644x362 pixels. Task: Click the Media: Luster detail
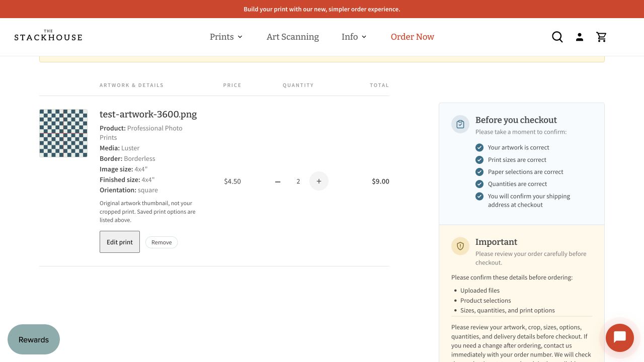[x=120, y=148]
